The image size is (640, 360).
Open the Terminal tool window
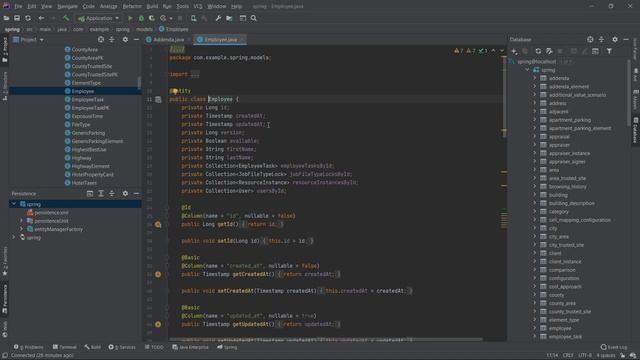point(64,347)
